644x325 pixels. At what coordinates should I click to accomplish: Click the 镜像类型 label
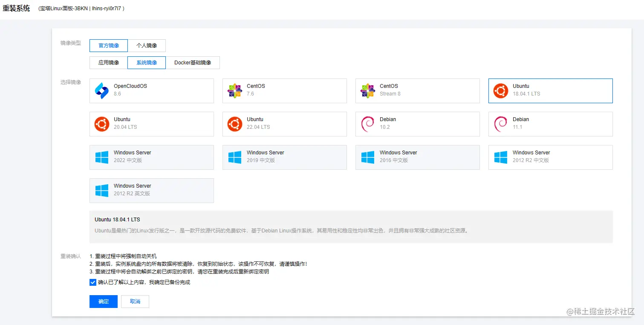click(71, 43)
